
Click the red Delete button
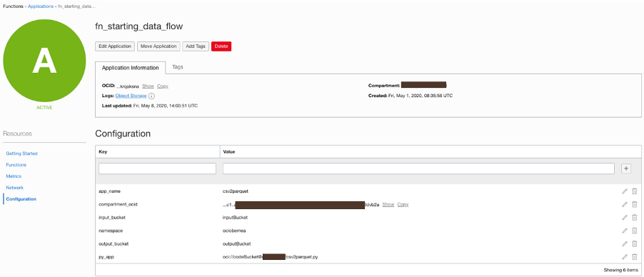pyautogui.click(x=221, y=46)
